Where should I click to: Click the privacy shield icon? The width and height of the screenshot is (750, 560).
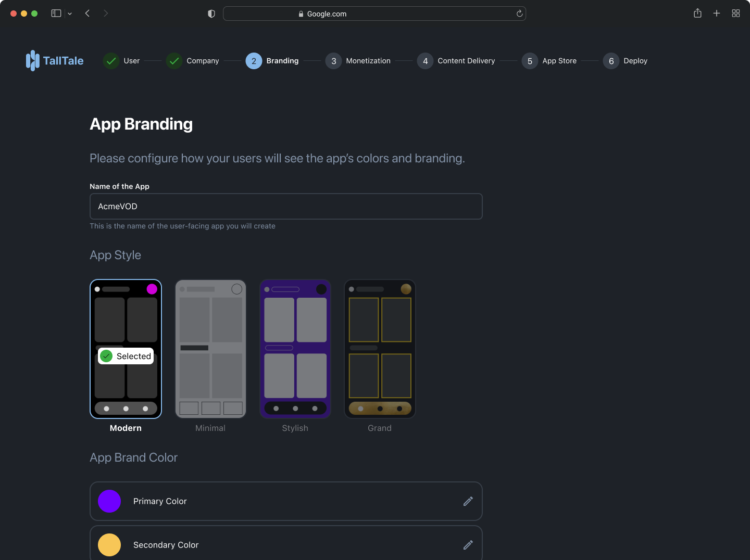pyautogui.click(x=211, y=14)
